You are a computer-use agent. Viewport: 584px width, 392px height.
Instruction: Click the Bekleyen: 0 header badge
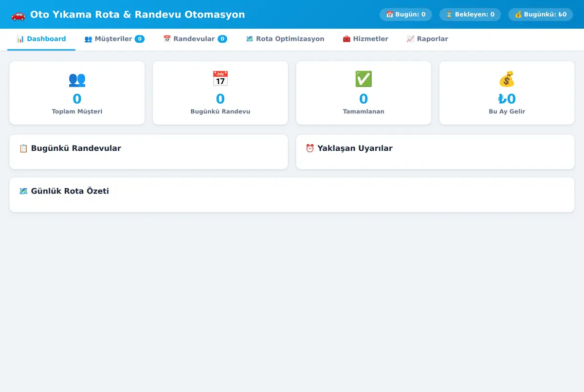470,15
